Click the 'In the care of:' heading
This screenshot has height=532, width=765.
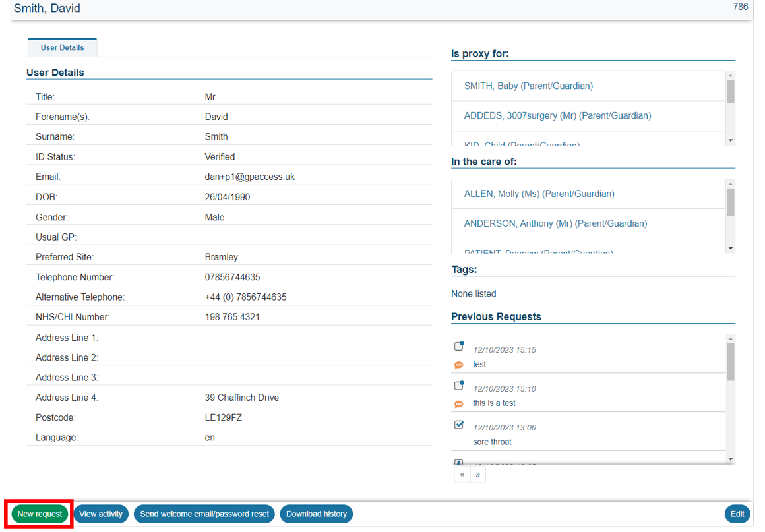[484, 162]
